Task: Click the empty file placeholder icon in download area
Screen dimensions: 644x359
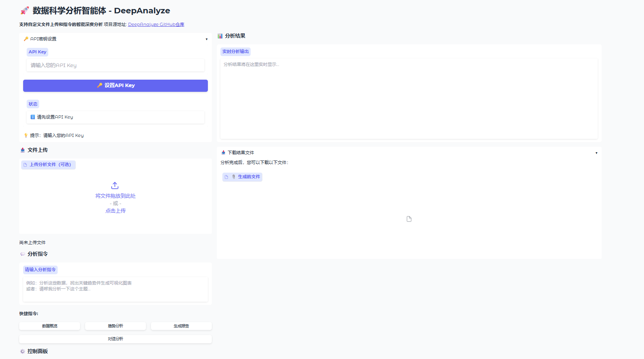Action: tap(409, 219)
